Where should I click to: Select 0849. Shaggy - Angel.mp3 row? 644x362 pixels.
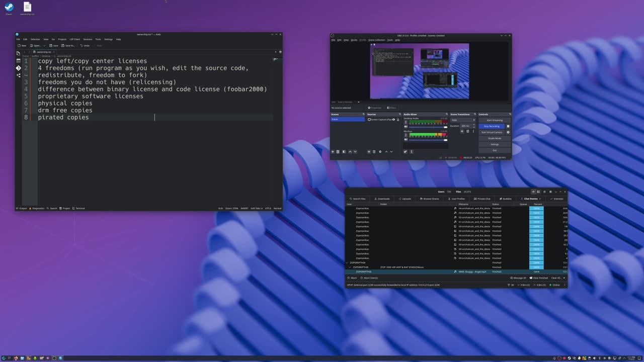click(x=456, y=271)
